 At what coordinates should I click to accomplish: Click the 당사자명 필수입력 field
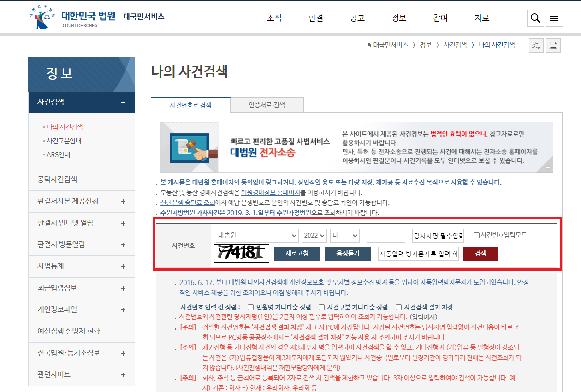[438, 235]
